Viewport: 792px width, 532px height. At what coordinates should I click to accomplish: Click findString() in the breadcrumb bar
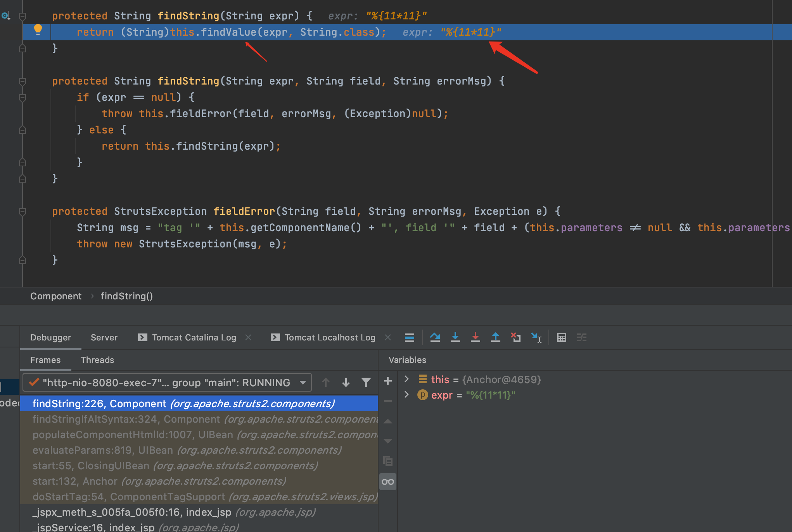pos(127,296)
